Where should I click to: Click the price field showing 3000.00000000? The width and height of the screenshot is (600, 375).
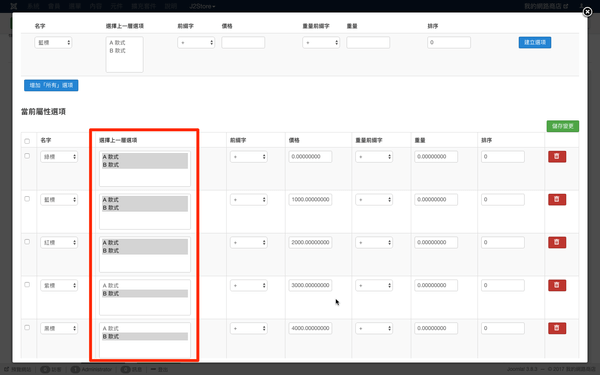coord(310,285)
